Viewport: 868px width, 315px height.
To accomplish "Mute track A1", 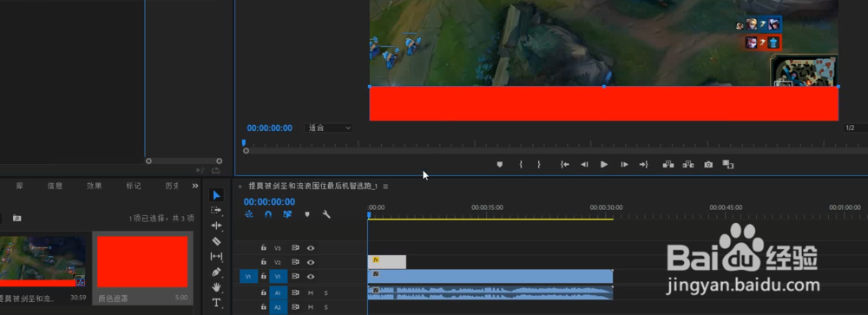I will pyautogui.click(x=311, y=292).
